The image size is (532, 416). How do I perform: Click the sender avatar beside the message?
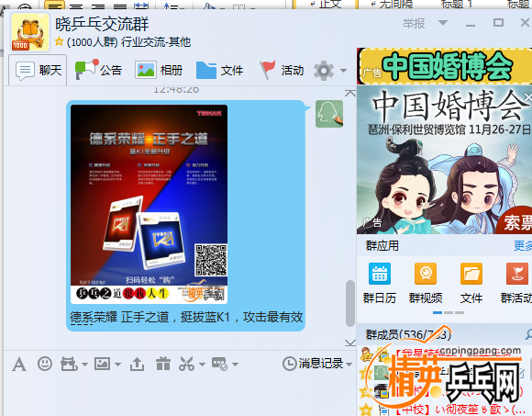click(329, 114)
